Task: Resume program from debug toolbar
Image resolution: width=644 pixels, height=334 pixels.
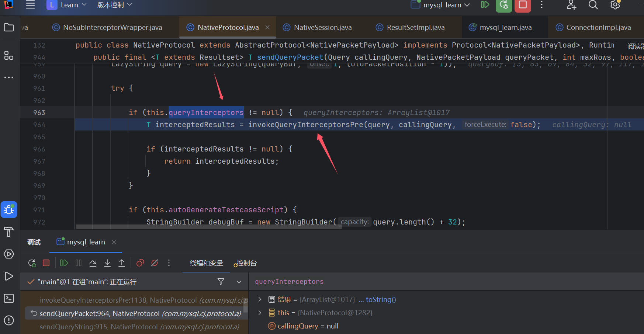Action: (64, 263)
